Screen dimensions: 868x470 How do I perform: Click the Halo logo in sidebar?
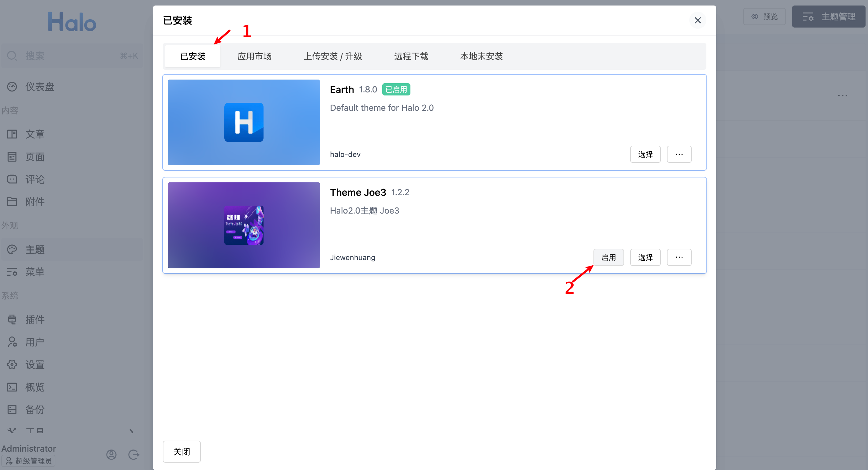pyautogui.click(x=72, y=22)
